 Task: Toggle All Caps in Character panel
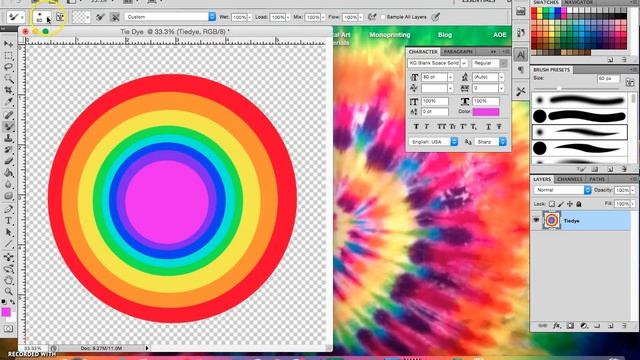pos(442,127)
